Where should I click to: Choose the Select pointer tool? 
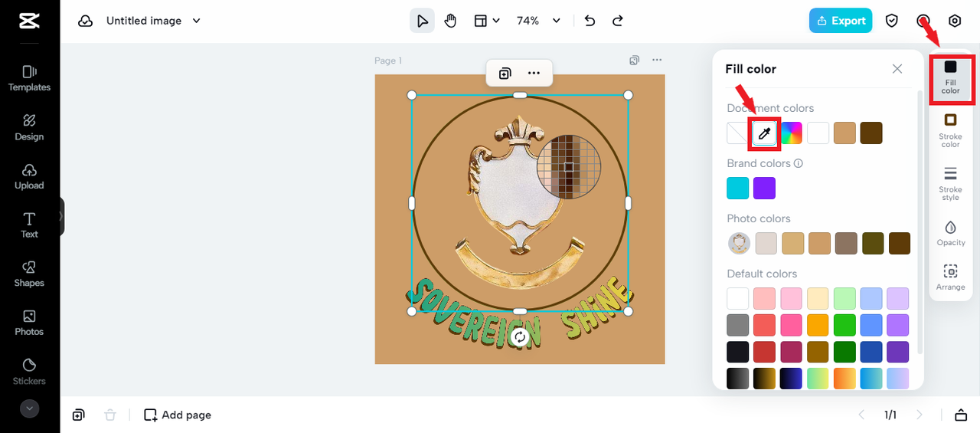click(x=422, y=21)
